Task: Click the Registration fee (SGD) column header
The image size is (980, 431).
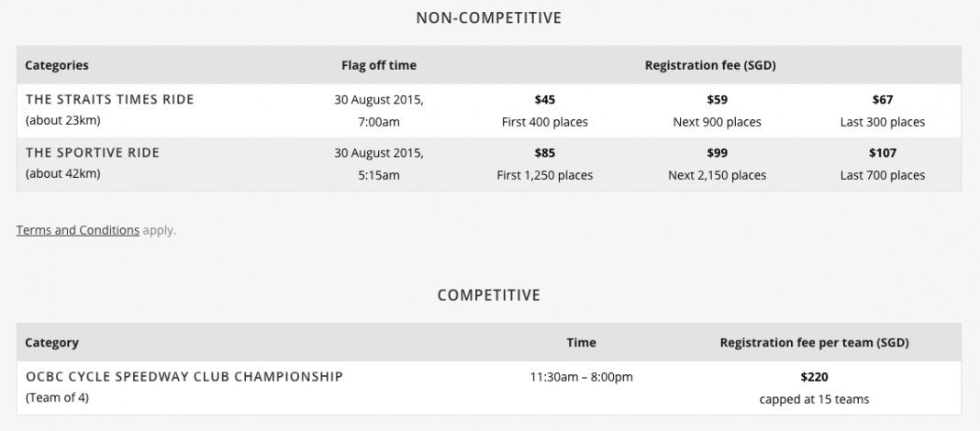Action: (x=710, y=65)
